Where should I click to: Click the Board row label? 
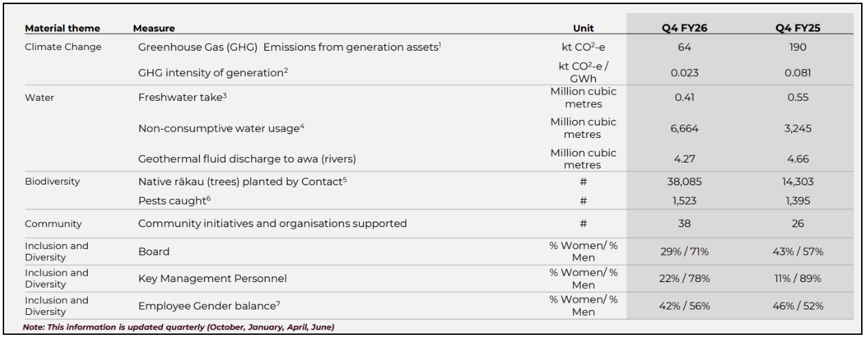point(154,252)
